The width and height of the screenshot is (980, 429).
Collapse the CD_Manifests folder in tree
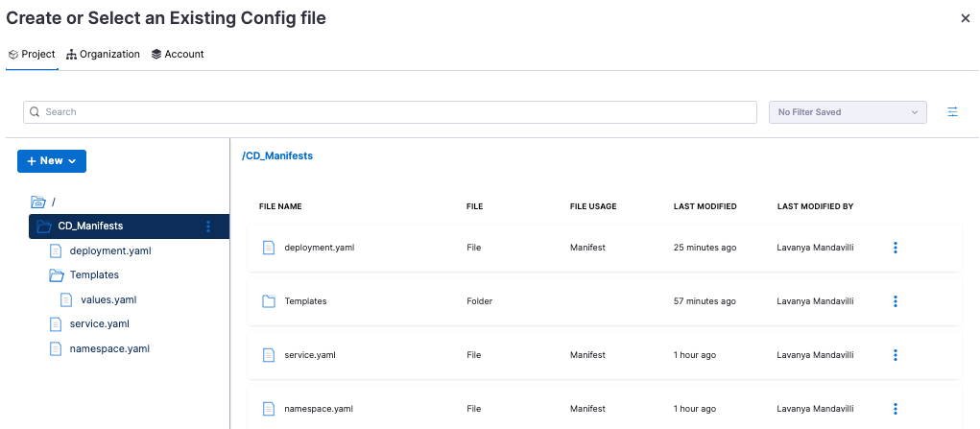[43, 226]
